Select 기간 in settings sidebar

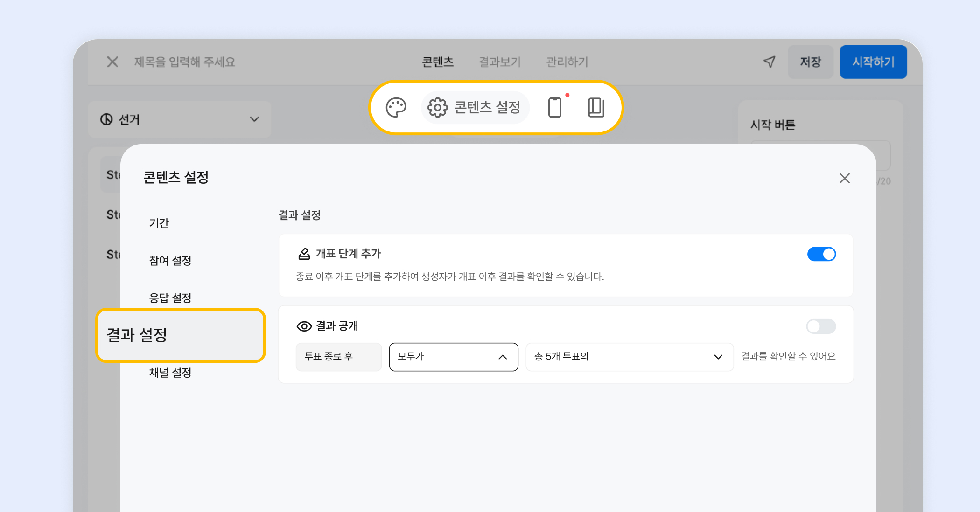(x=159, y=223)
